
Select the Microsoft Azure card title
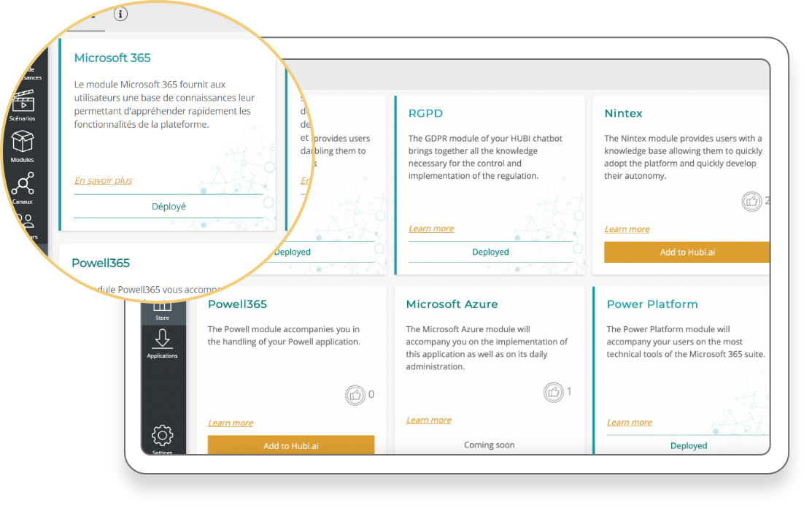452,304
